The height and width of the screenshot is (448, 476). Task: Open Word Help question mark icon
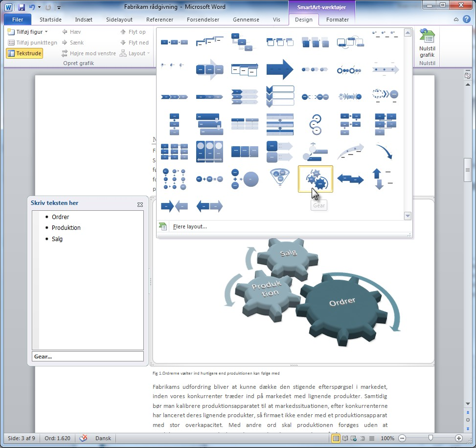coord(467,20)
